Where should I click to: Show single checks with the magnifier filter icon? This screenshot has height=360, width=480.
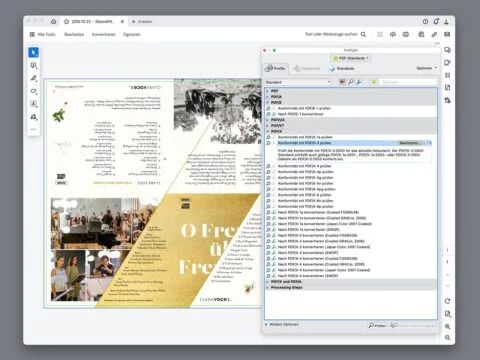click(x=351, y=82)
